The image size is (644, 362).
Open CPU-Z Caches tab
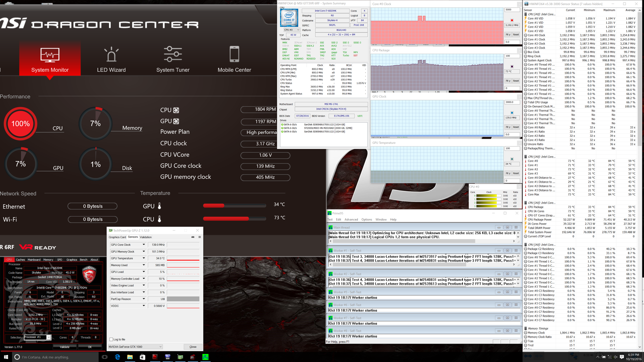(x=20, y=260)
